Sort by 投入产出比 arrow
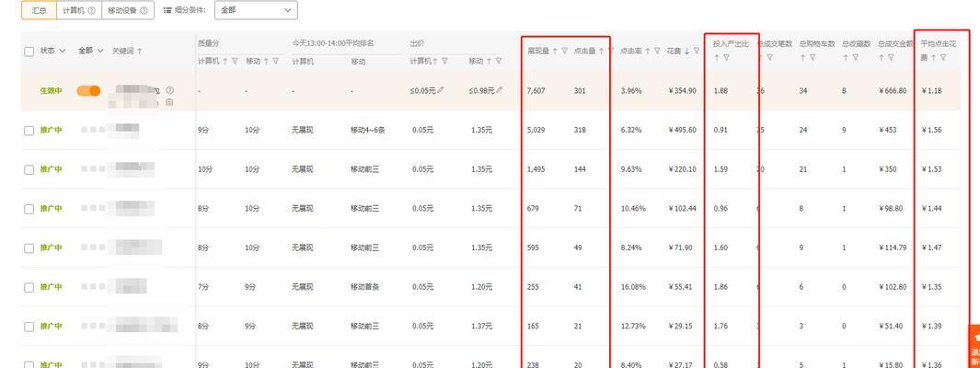The height and width of the screenshot is (368, 980). [x=717, y=57]
